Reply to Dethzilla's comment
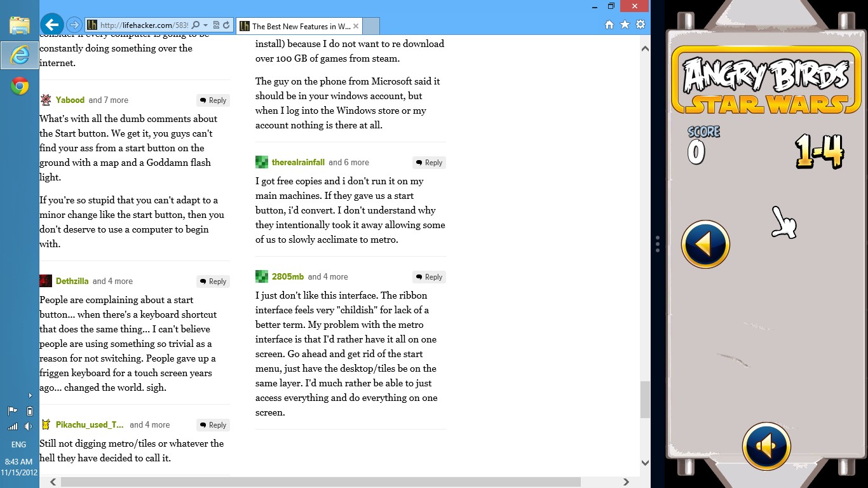 pos(213,281)
